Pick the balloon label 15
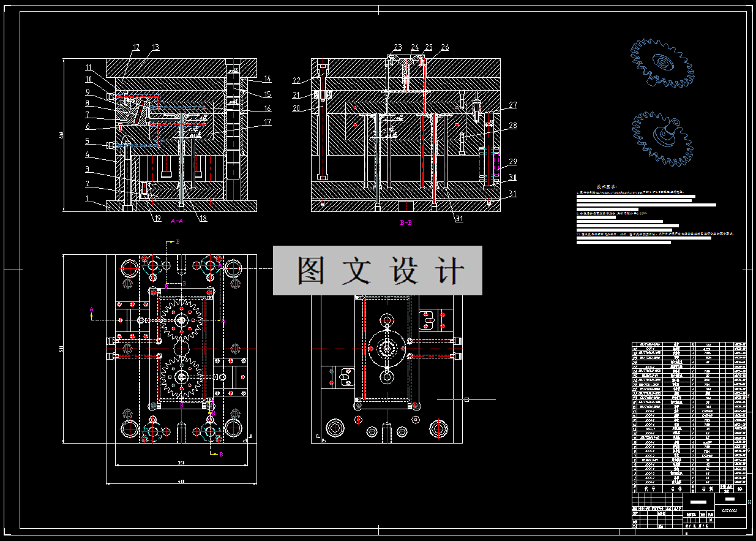This screenshot has width=756, height=541. 268,94
